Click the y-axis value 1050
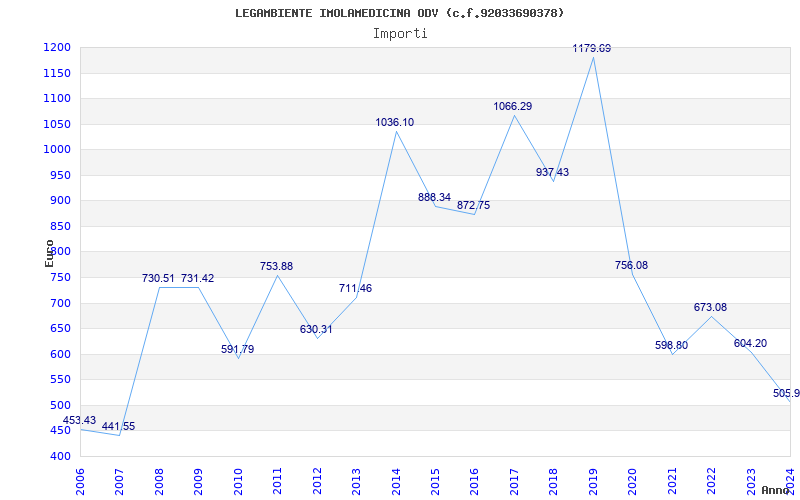Viewport: 800px width, 500px height. click(57, 124)
